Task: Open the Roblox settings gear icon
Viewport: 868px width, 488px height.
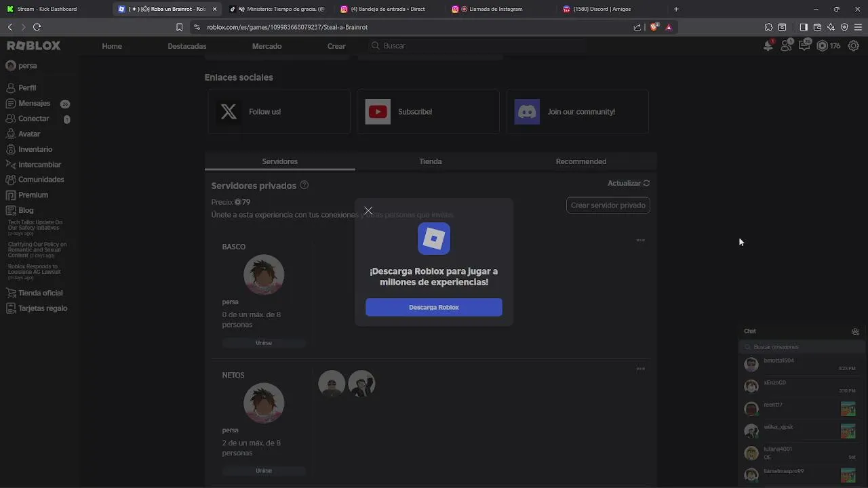Action: pyautogui.click(x=854, y=46)
